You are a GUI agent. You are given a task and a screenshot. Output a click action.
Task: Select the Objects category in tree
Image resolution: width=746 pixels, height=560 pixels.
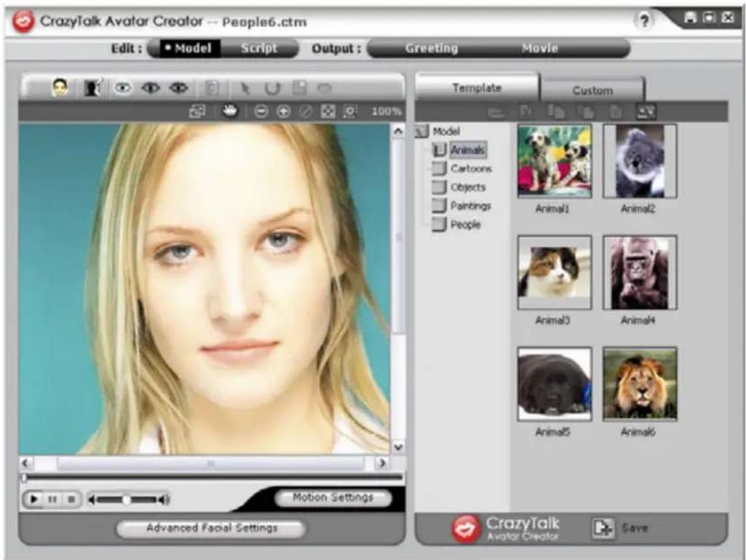pyautogui.click(x=468, y=187)
